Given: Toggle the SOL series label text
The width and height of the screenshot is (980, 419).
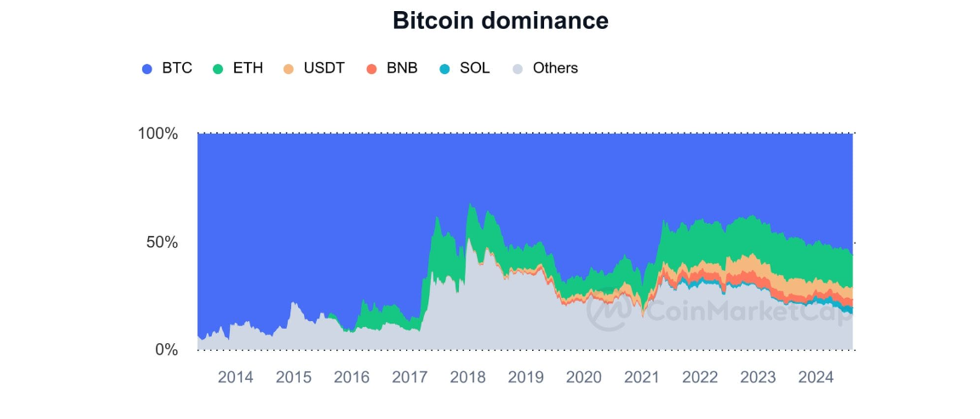Looking at the screenshot, I should 474,68.
